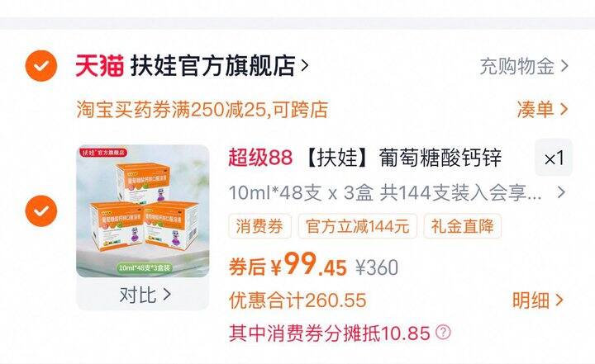Change quantity via the ×1 stepper
595x364 pixels.
click(554, 158)
